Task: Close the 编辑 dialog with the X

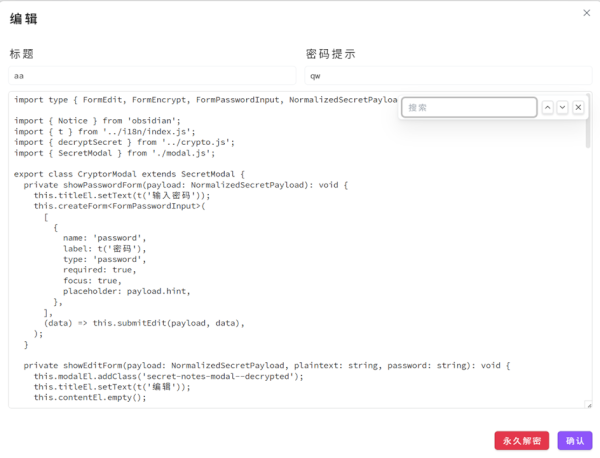Action: coord(586,13)
